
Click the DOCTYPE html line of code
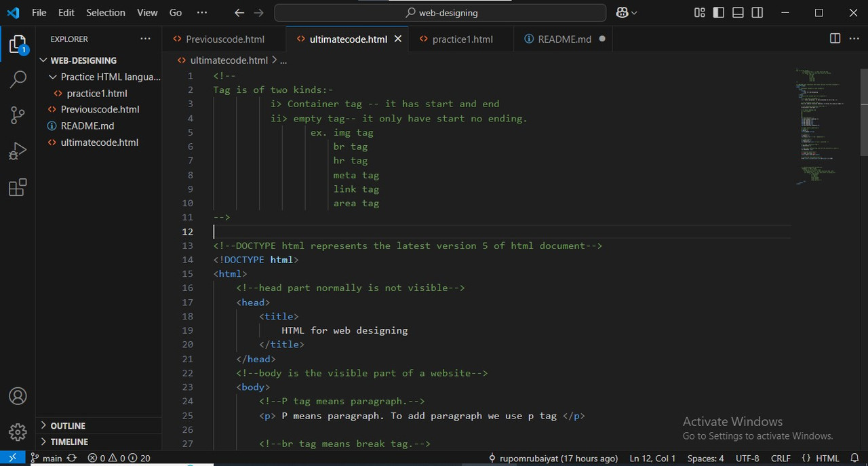pyautogui.click(x=256, y=260)
